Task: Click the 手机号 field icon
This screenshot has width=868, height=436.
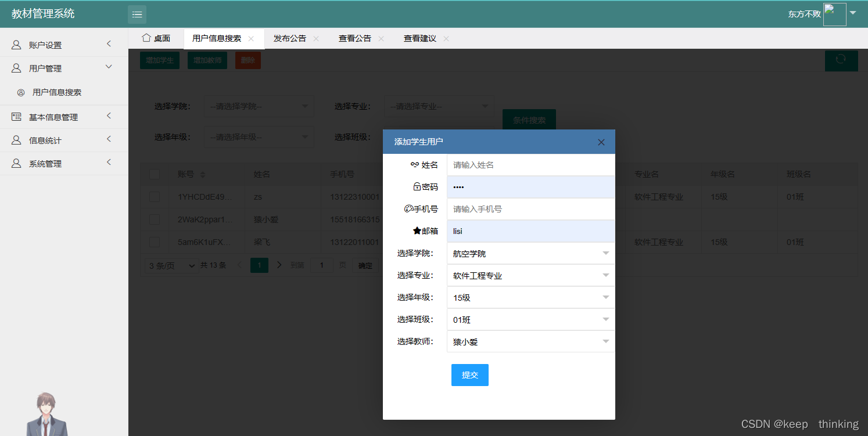Action: click(408, 209)
